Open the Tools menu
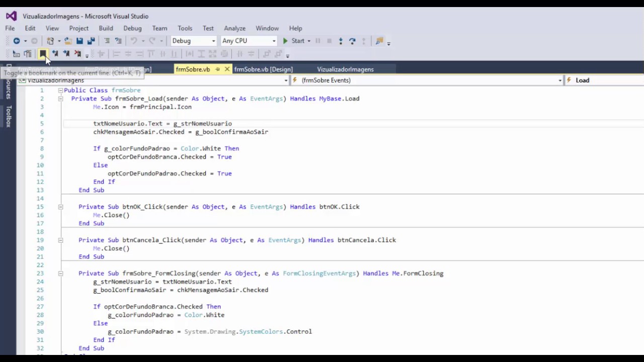This screenshot has width=644, height=362. [185, 28]
